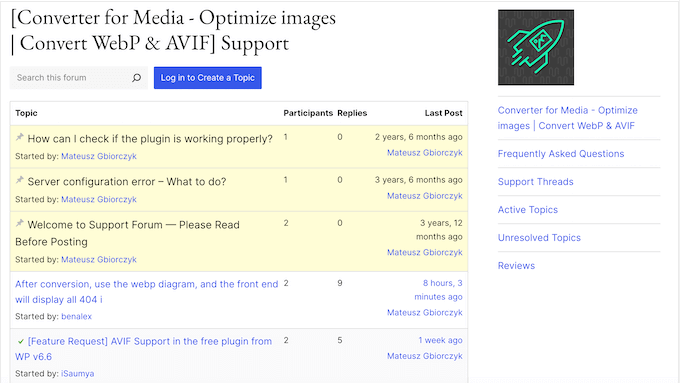Click the 'Topic' column header
The image size is (680, 383).
(x=26, y=113)
